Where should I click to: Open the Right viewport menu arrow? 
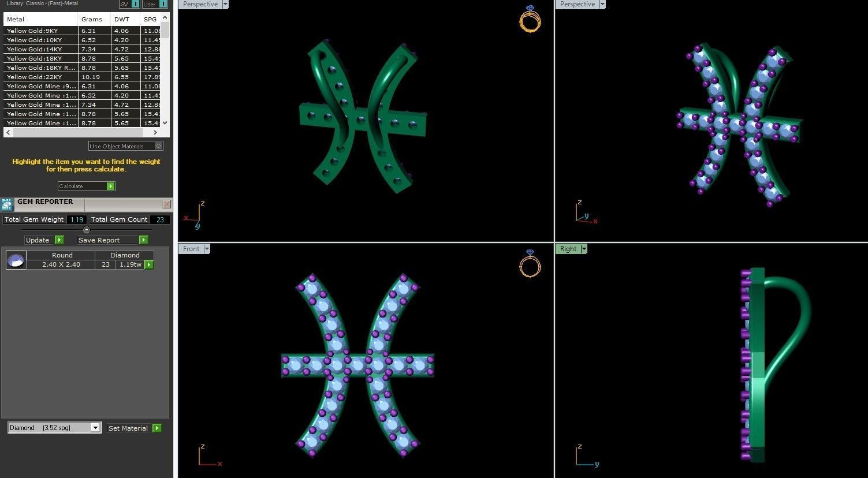(x=584, y=249)
